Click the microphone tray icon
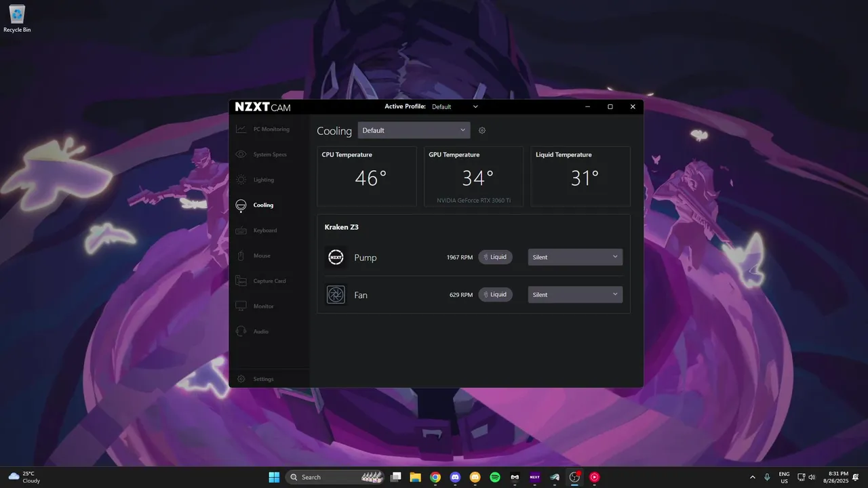The height and width of the screenshot is (488, 868). click(x=767, y=477)
